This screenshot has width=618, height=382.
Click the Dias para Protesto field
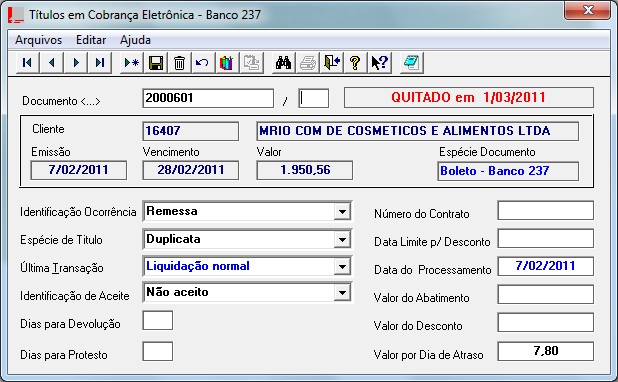coord(158,352)
